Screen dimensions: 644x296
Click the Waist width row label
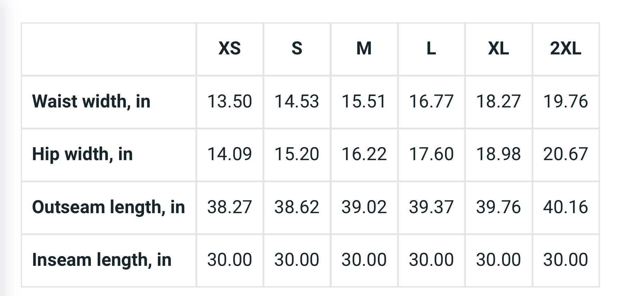[91, 102]
